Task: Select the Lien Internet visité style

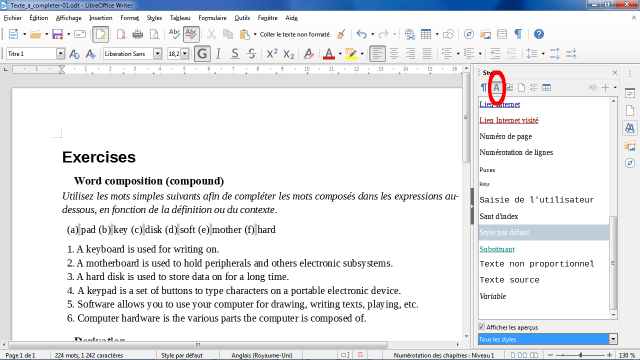Action: click(509, 120)
